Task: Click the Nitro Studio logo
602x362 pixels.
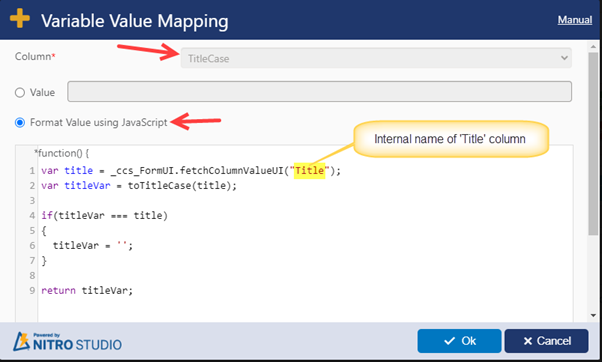Action: point(68,342)
